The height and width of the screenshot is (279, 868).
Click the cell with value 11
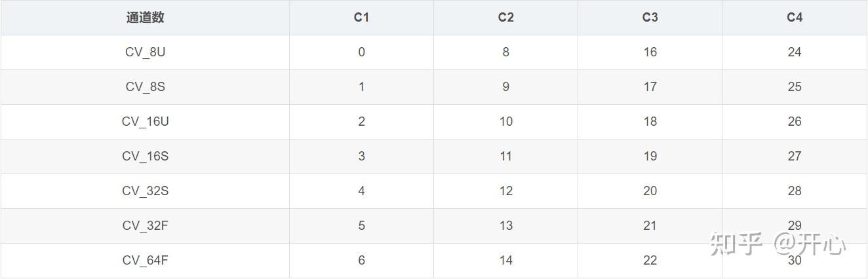pos(505,157)
